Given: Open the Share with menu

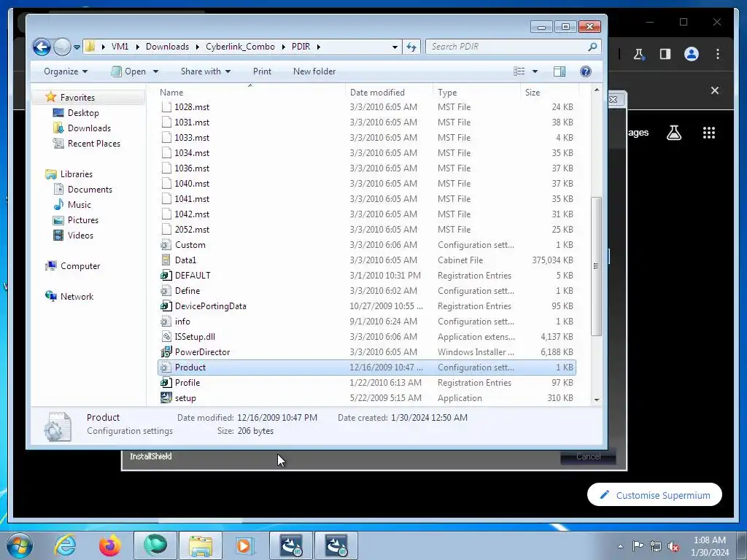Looking at the screenshot, I should (205, 71).
